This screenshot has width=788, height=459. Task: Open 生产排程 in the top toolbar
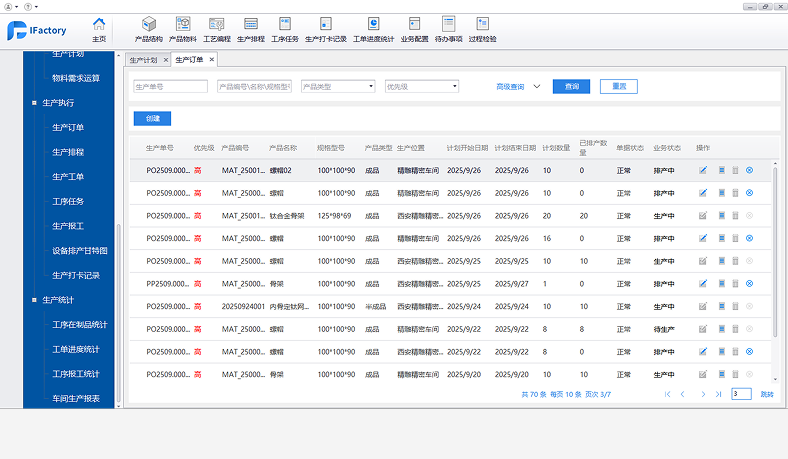251,29
